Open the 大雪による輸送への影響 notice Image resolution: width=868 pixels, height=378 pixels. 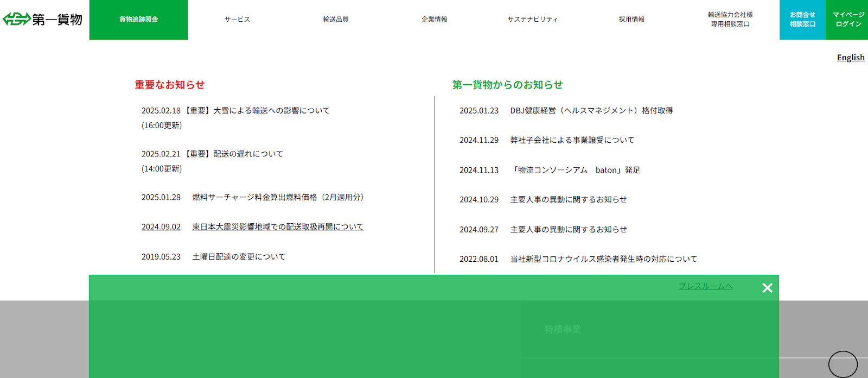click(x=235, y=118)
